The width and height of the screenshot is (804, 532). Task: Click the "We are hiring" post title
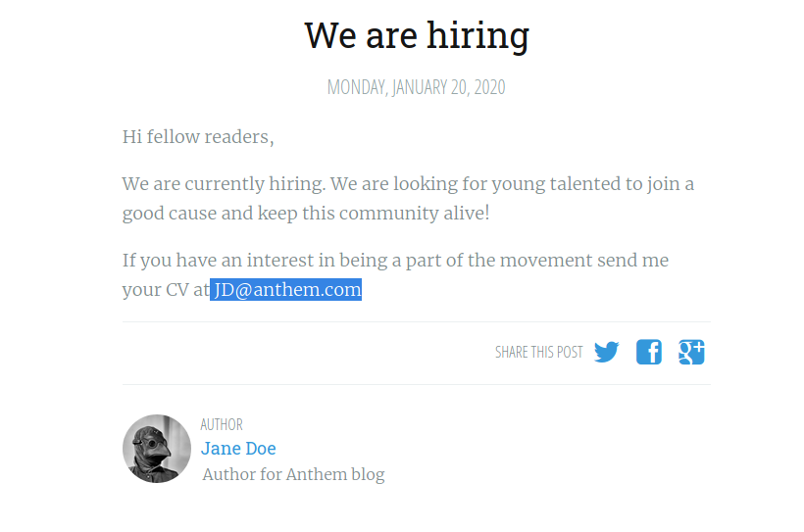(x=417, y=35)
